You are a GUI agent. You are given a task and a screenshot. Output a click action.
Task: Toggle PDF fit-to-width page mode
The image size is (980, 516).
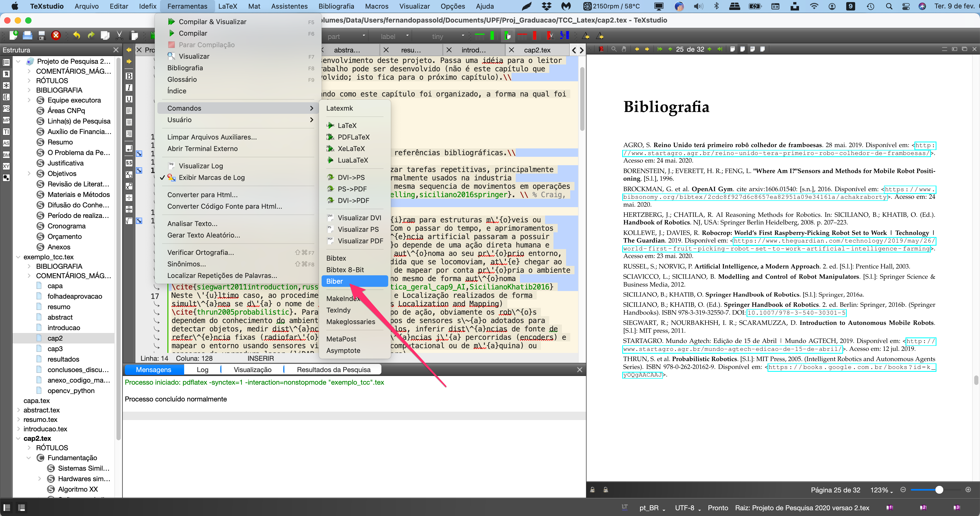click(742, 49)
